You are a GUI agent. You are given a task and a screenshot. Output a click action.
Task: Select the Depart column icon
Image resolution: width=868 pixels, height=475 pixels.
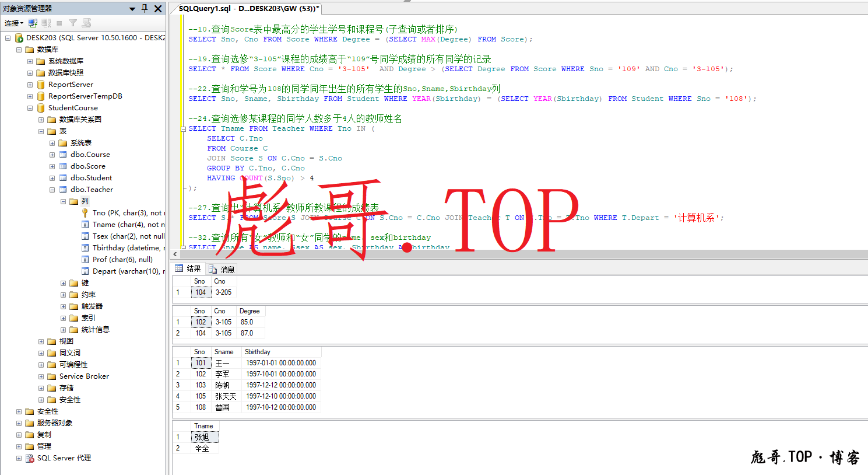click(x=85, y=271)
